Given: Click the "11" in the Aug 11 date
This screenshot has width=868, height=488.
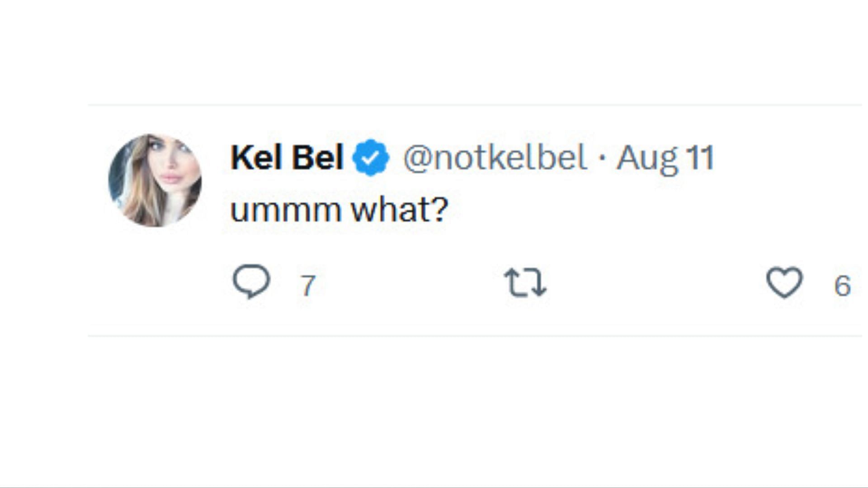Looking at the screenshot, I should pos(700,158).
